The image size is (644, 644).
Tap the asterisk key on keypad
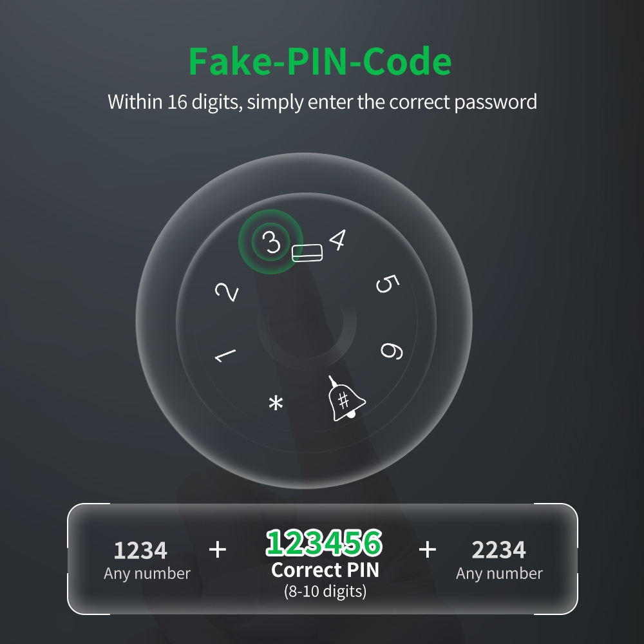coord(276,403)
